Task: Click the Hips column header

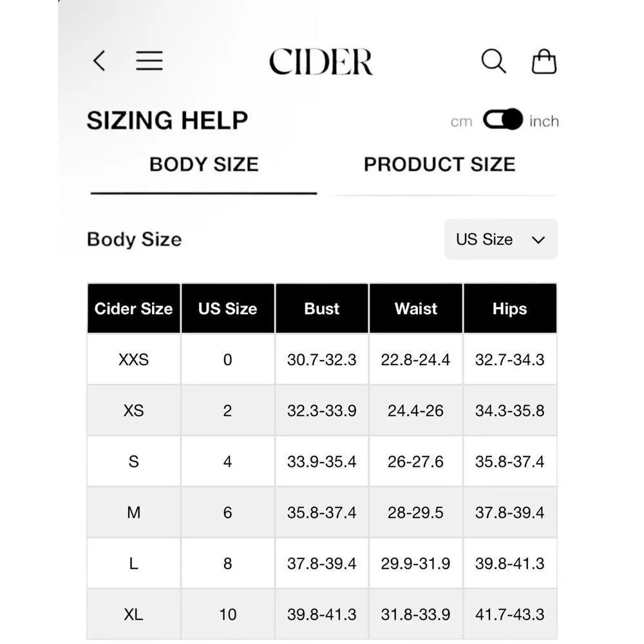Action: point(509,309)
